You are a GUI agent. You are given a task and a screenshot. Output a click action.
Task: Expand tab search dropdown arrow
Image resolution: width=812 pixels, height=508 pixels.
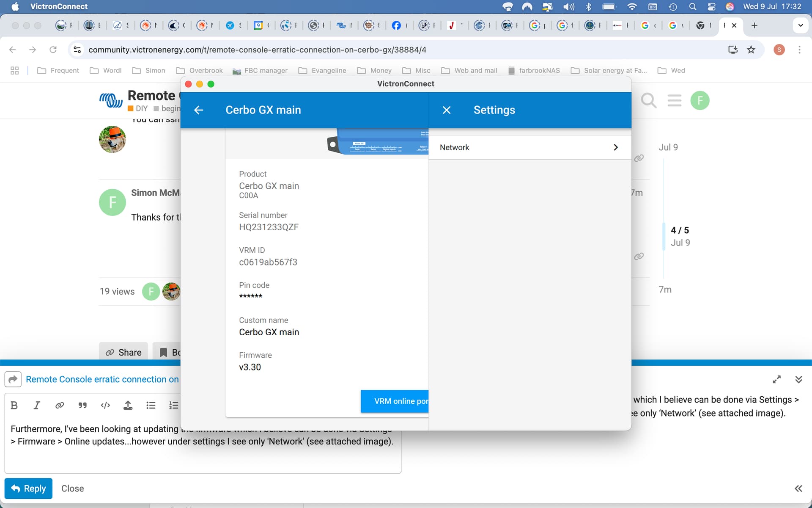point(800,25)
